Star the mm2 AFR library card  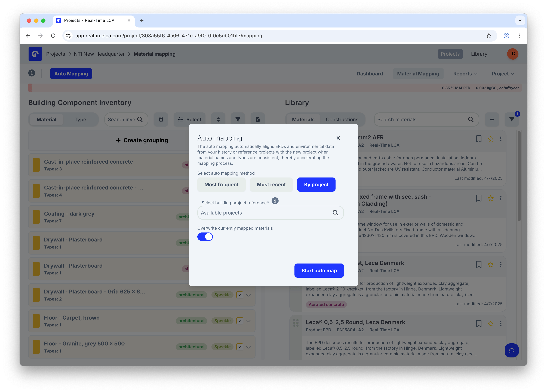coord(490,139)
